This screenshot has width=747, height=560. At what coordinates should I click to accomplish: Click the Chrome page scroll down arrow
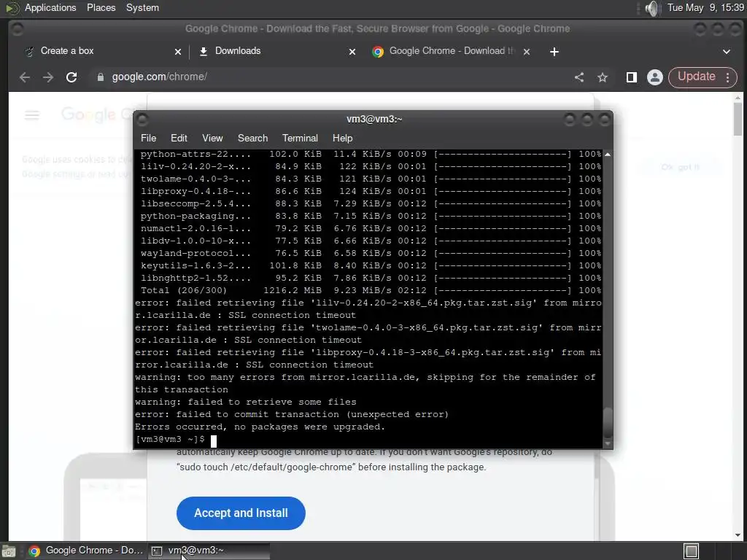(x=738, y=535)
